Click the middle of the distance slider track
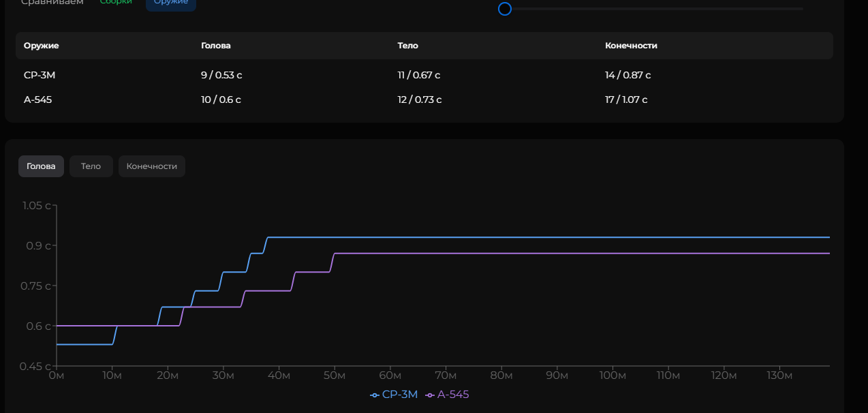 [x=654, y=9]
